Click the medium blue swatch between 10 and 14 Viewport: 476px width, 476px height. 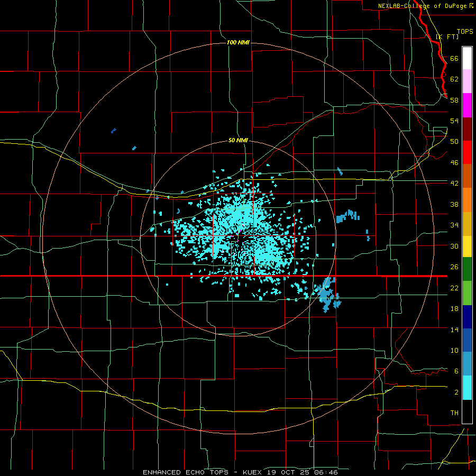(467, 340)
